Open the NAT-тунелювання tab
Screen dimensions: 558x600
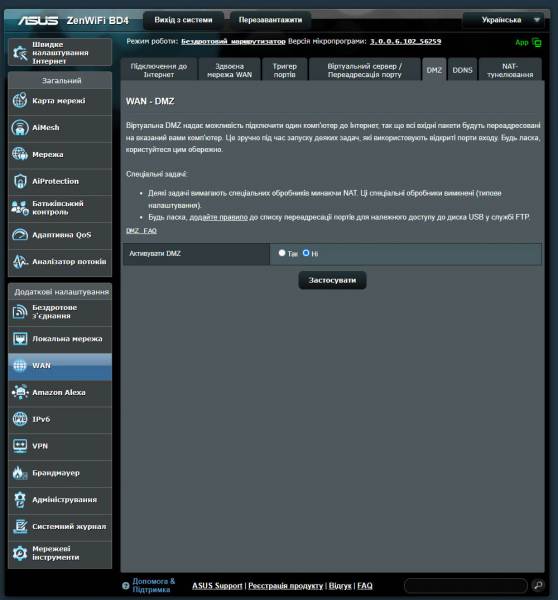(x=510, y=70)
